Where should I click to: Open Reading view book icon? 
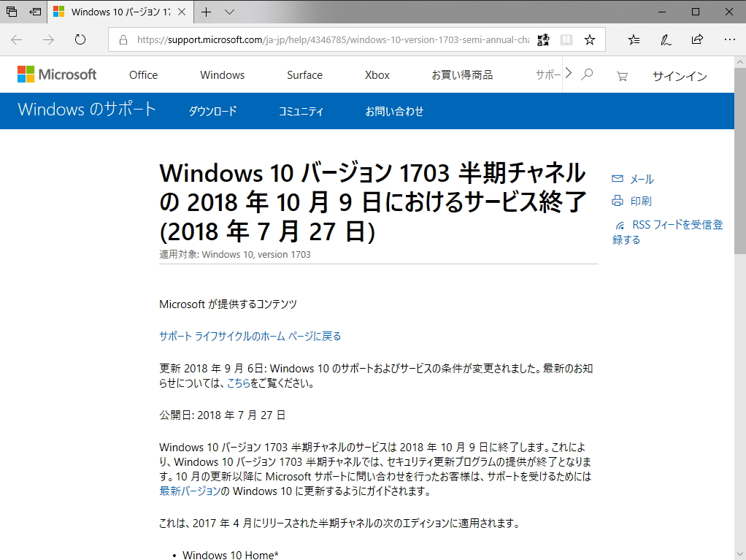[x=566, y=40]
